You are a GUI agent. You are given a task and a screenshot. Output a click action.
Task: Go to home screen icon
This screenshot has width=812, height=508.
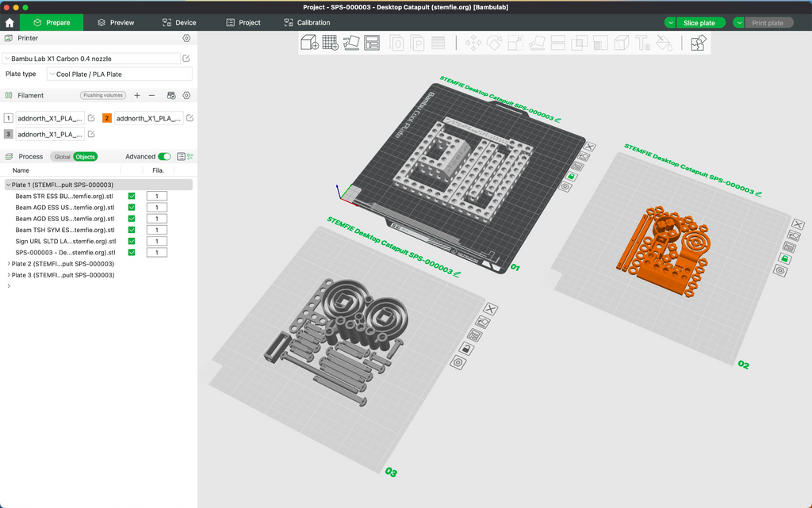tap(10, 23)
